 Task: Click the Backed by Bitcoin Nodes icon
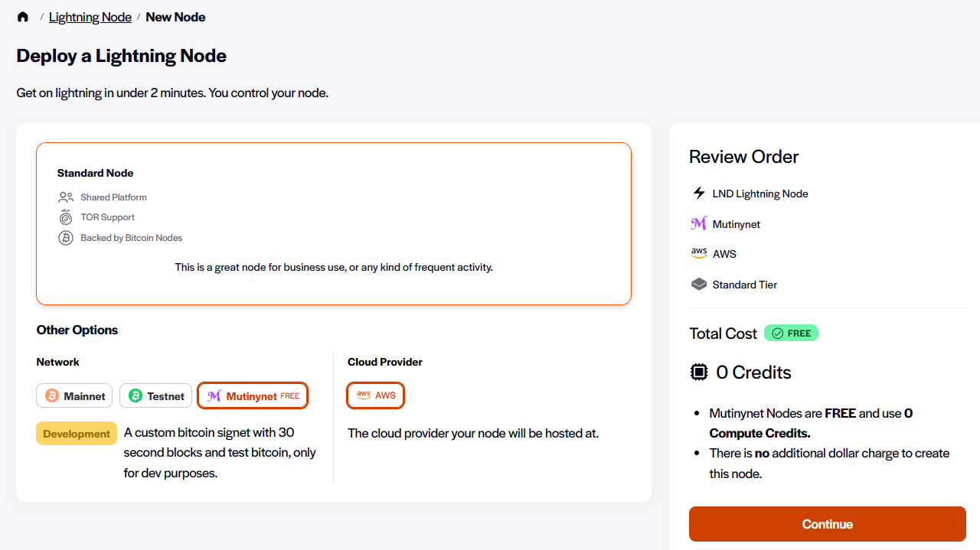point(65,237)
